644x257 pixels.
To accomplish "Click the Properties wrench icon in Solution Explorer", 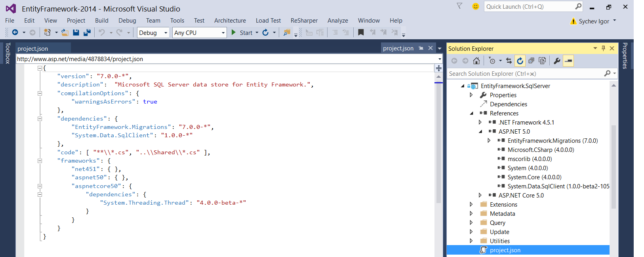I will tap(557, 61).
